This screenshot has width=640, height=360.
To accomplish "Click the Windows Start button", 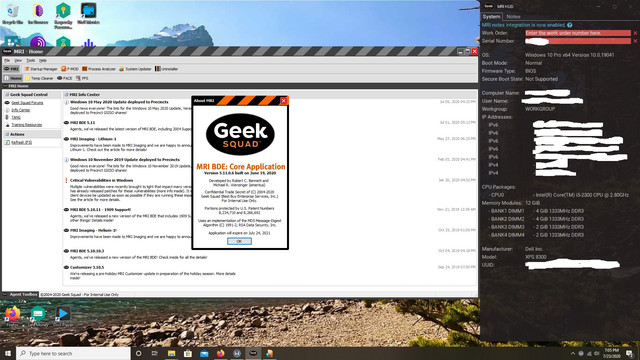I will [8, 353].
